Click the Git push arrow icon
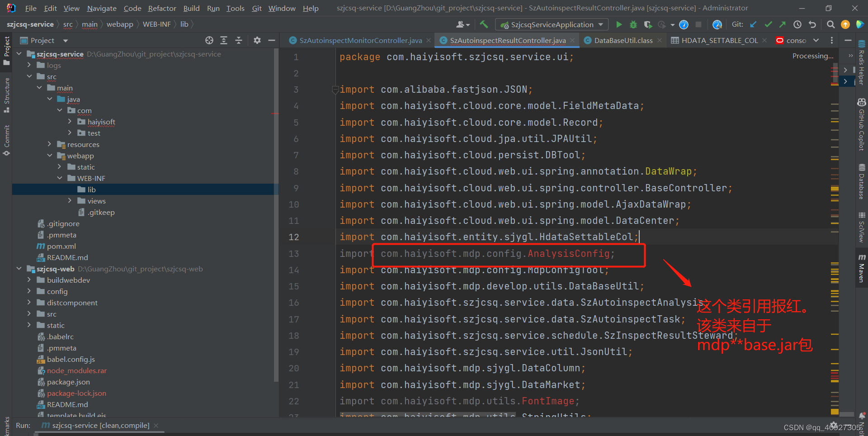 pyautogui.click(x=783, y=24)
